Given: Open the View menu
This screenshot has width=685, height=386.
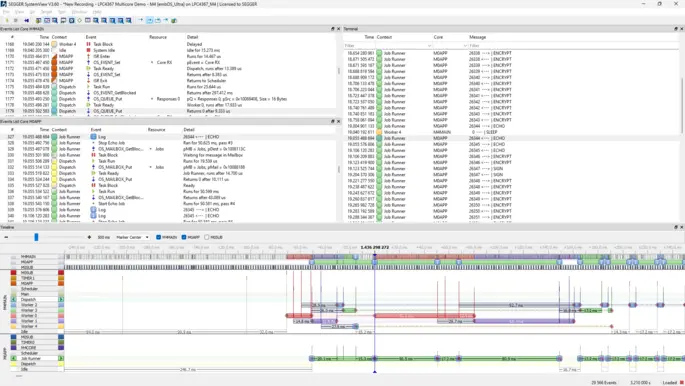Looking at the screenshot, I should click(x=20, y=12).
